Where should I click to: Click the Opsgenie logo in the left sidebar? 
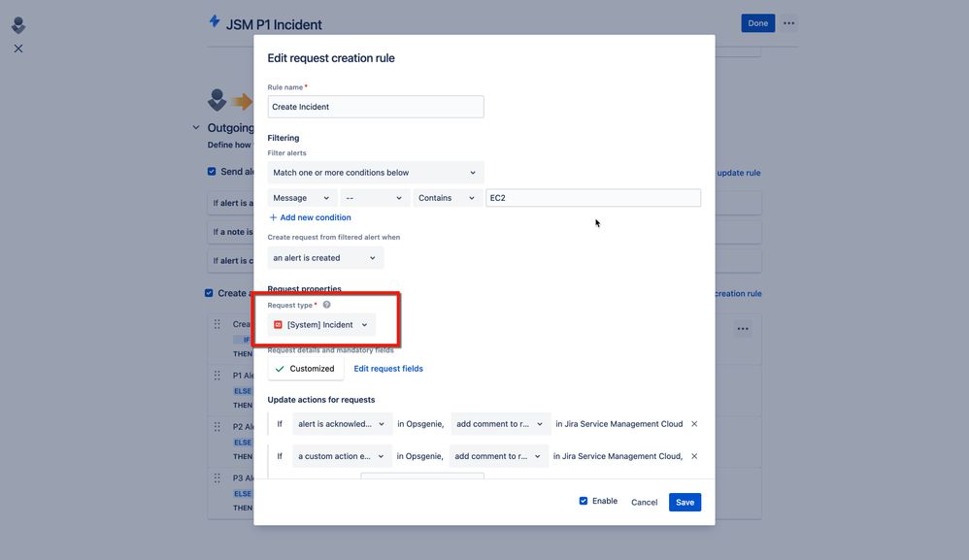click(x=18, y=25)
